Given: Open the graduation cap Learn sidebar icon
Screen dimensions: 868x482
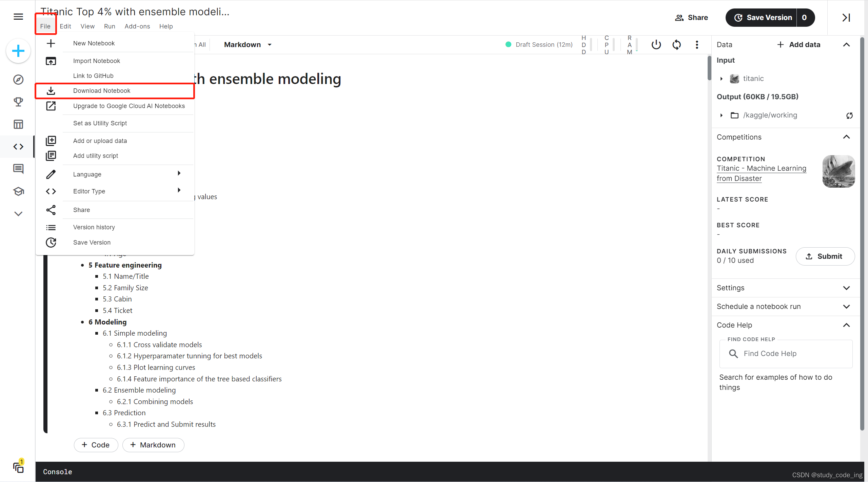Looking at the screenshot, I should [x=18, y=191].
